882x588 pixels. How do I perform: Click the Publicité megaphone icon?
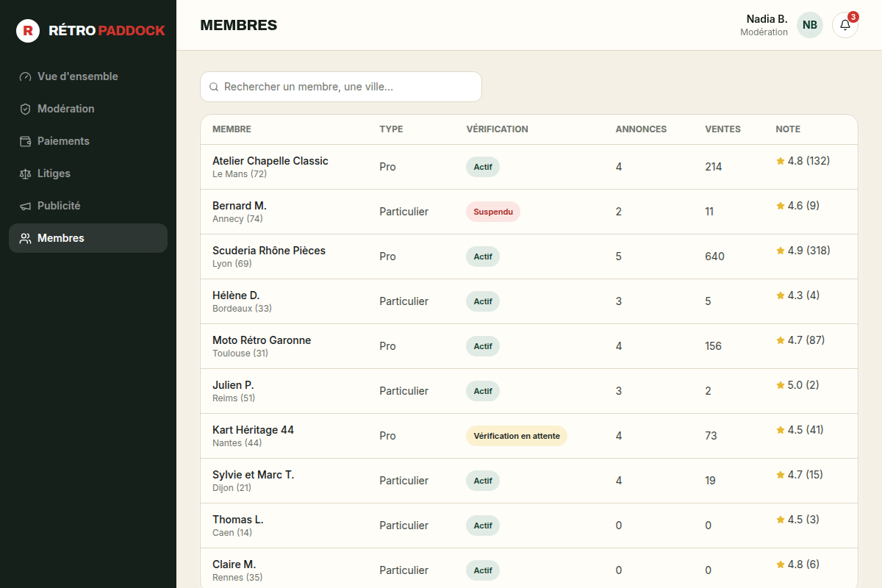click(x=25, y=206)
